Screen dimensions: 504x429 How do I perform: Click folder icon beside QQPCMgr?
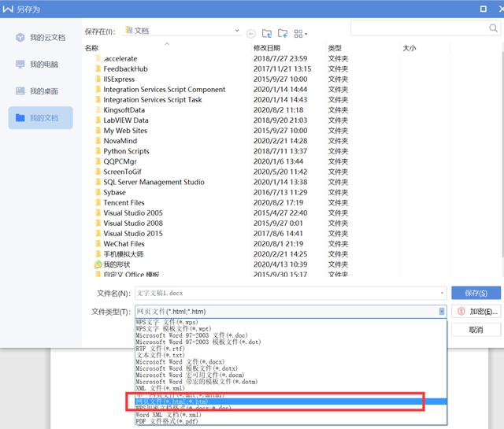[x=98, y=161]
